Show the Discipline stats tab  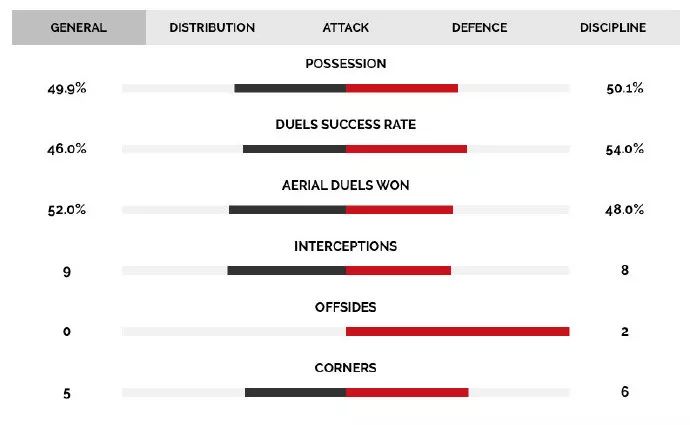click(x=612, y=28)
